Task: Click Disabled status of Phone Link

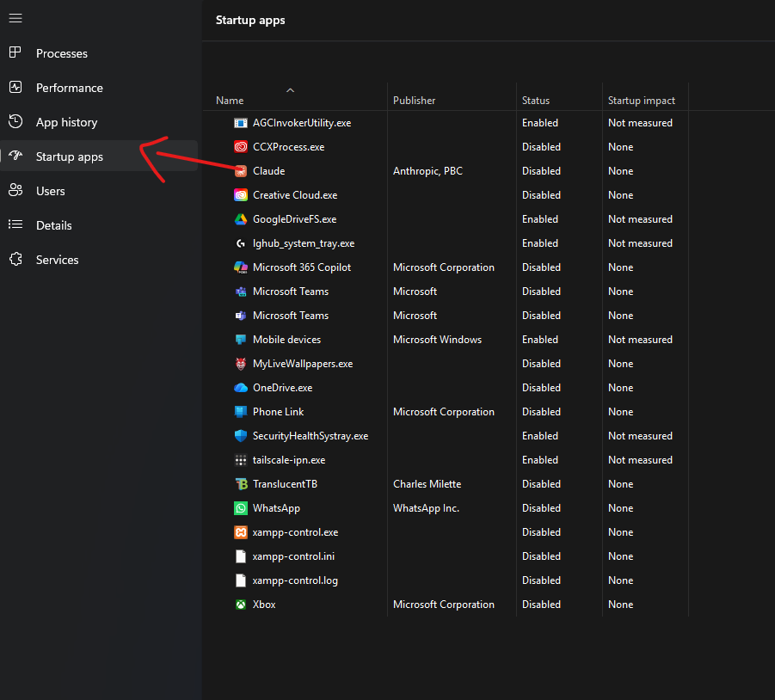Action: (x=541, y=412)
